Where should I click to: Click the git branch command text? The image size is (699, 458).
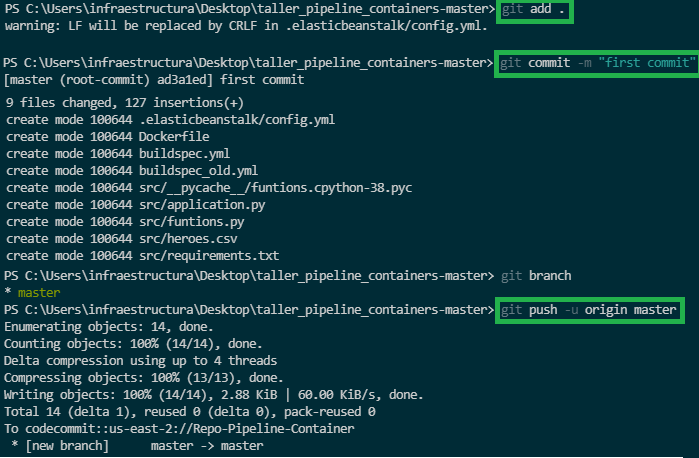[536, 276]
